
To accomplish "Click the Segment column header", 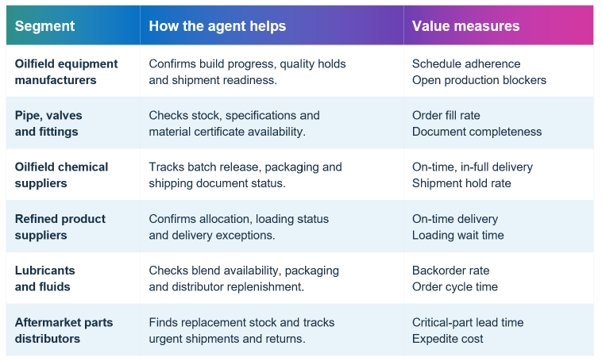I will [45, 26].
